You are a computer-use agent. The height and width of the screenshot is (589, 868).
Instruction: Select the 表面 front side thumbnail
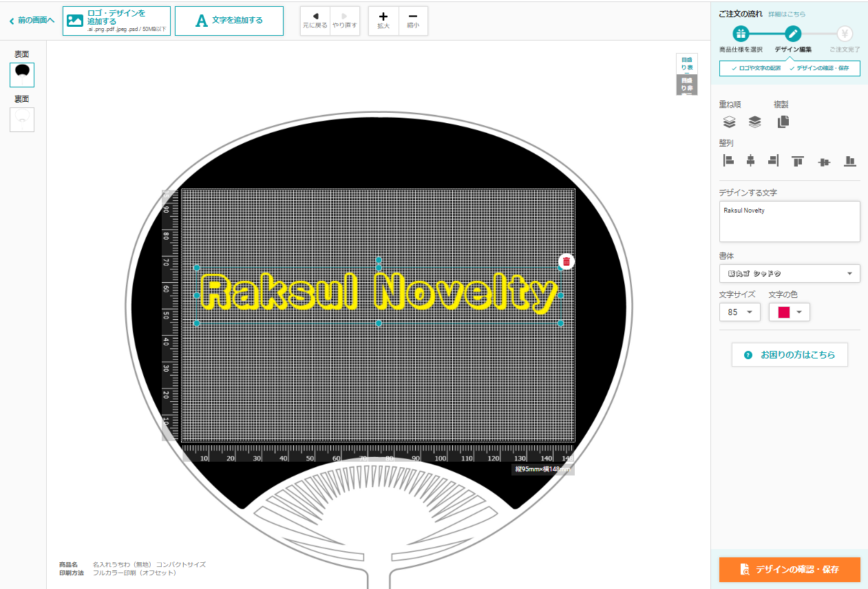[22, 75]
